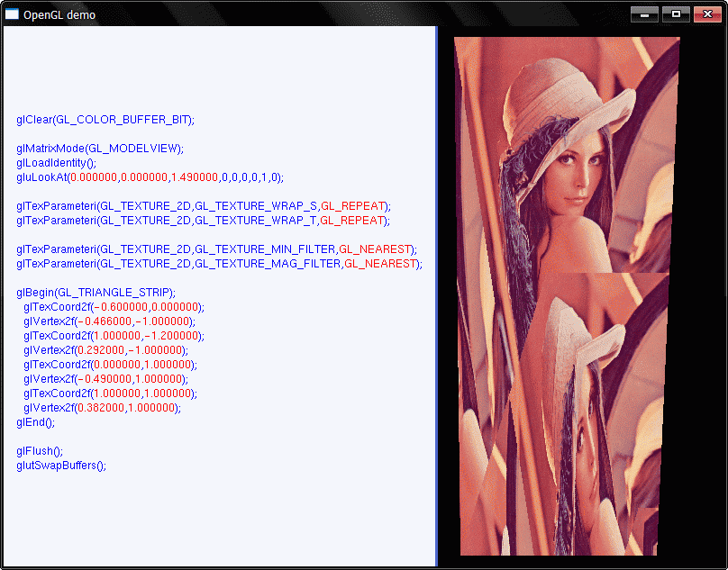Click the rendered textured Lena image
728x570 pixels.
tap(567, 296)
